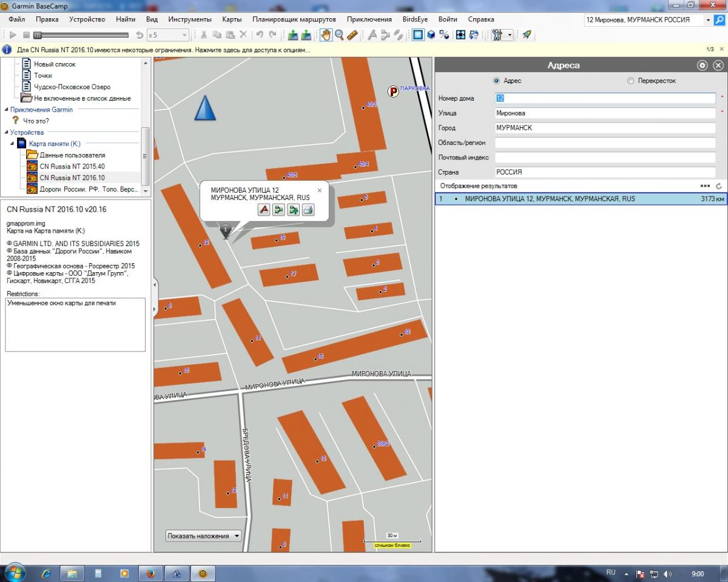
Task: Click the Улица input field
Action: (x=605, y=113)
